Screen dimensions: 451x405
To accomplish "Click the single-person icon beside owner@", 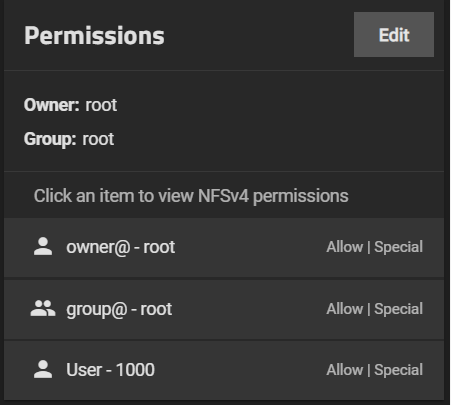I will point(43,247).
